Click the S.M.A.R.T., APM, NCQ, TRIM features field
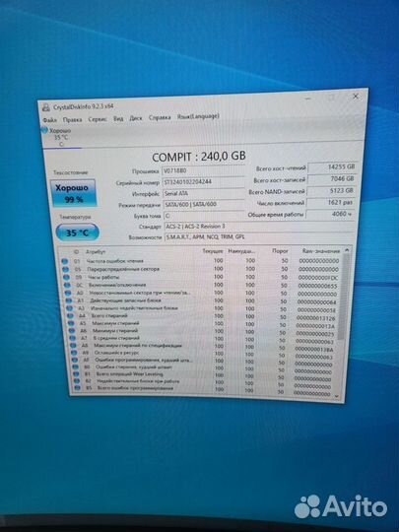The height and width of the screenshot is (532, 399). (x=259, y=236)
